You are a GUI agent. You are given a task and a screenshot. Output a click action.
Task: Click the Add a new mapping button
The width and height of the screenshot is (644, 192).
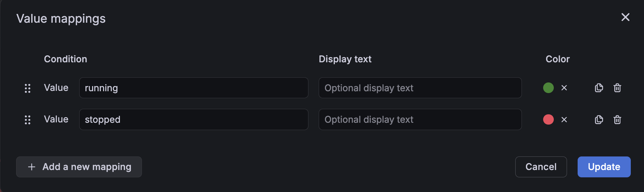pos(79,167)
